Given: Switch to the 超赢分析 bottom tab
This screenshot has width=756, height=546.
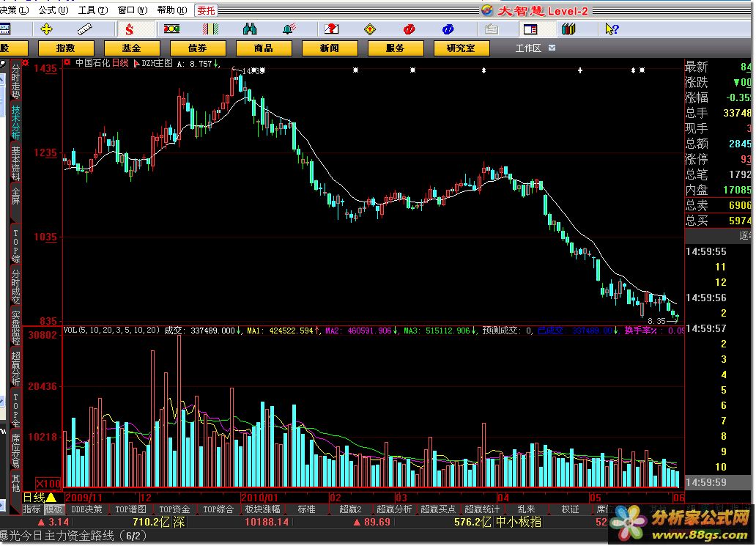Looking at the screenshot, I should tap(394, 509).
